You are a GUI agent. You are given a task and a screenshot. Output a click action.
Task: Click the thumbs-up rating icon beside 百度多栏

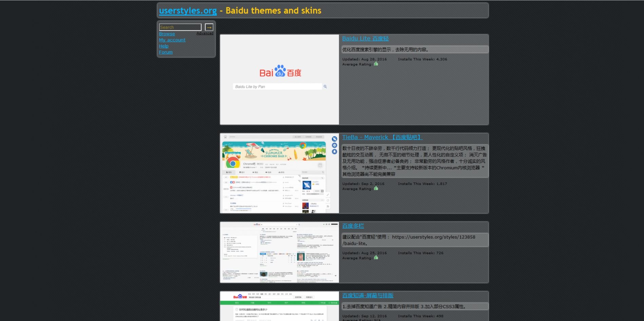[376, 258]
